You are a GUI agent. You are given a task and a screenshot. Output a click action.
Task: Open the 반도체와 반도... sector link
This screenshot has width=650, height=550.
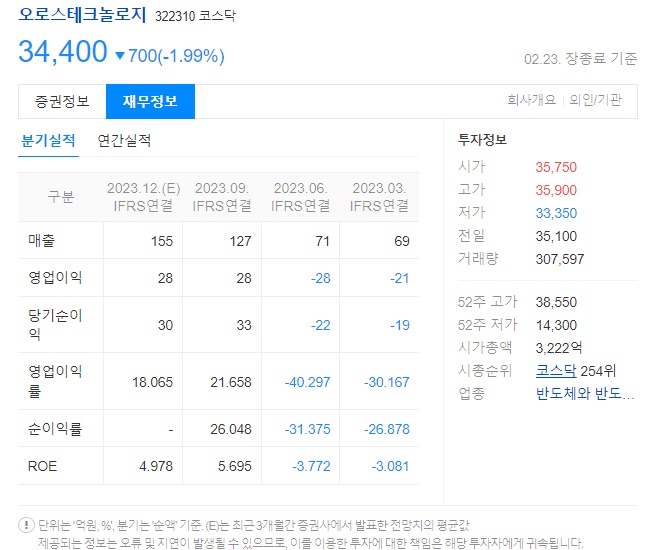(x=585, y=393)
